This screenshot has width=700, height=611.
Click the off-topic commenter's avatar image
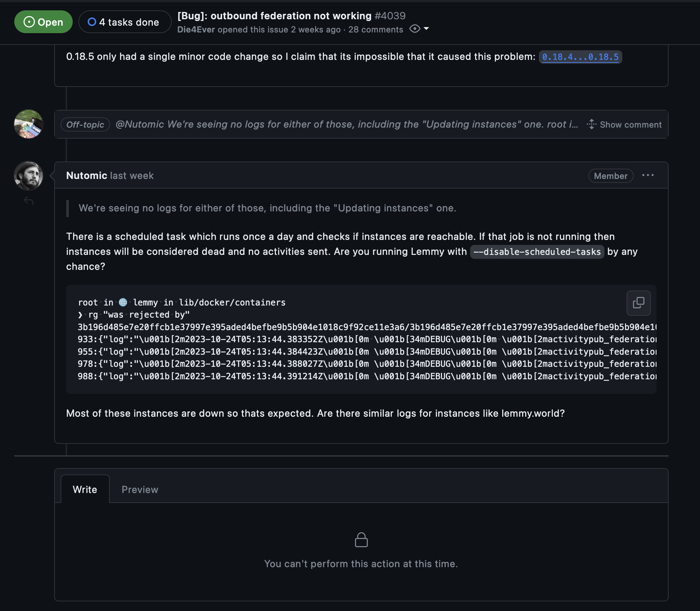coord(29,124)
